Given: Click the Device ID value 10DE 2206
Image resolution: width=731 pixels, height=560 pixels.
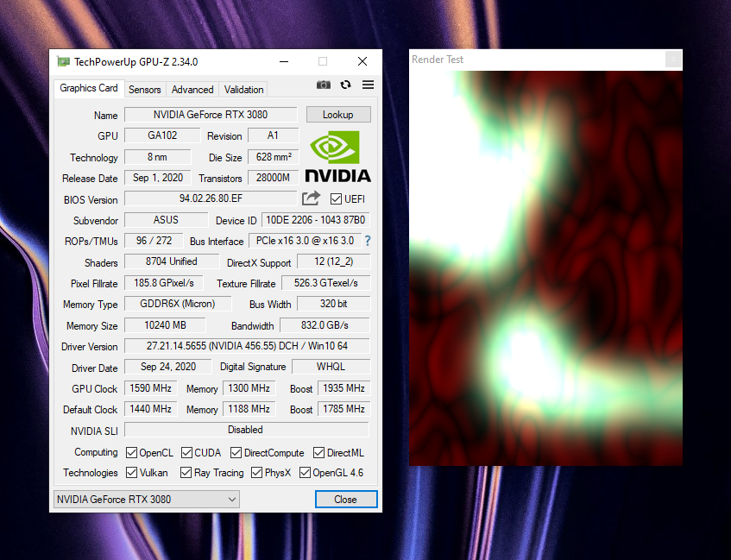Looking at the screenshot, I should point(316,220).
